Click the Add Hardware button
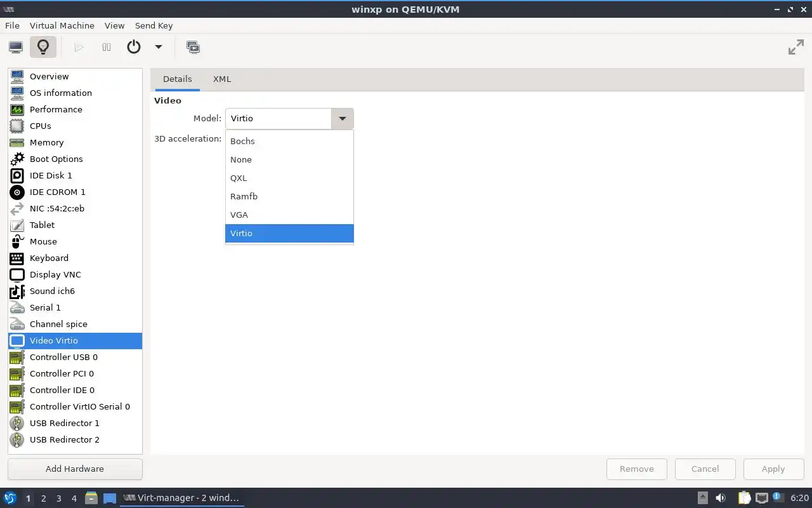812x508 pixels. tap(75, 469)
